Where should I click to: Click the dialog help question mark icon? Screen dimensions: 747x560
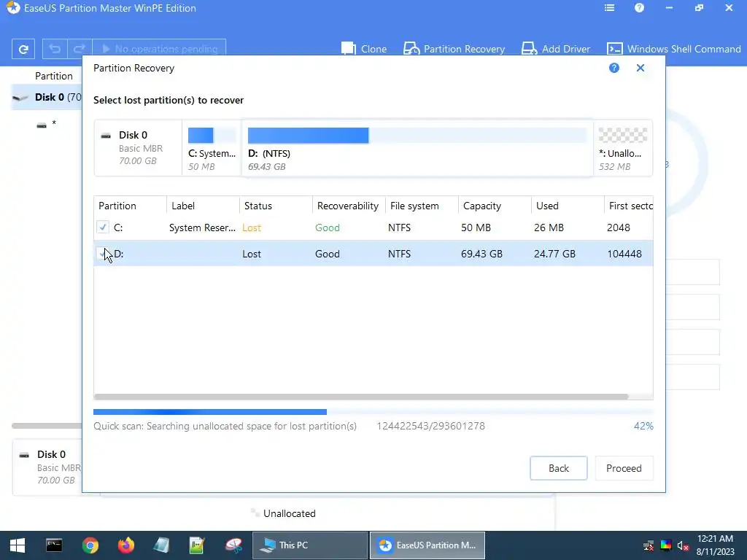pos(614,68)
